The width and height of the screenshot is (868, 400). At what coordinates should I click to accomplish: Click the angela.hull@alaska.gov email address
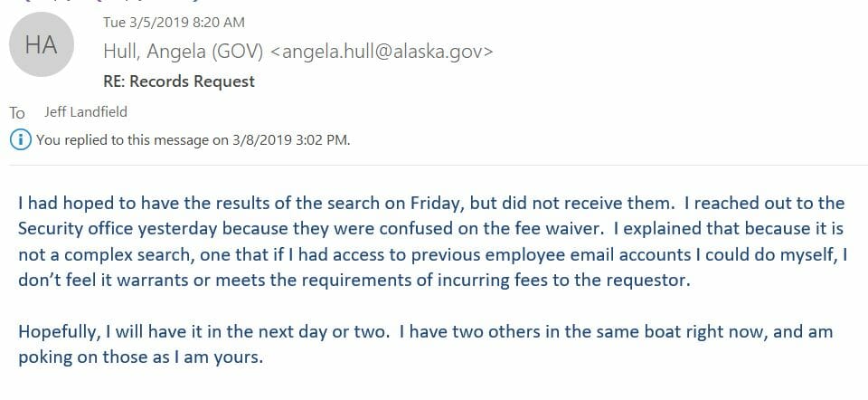382,52
